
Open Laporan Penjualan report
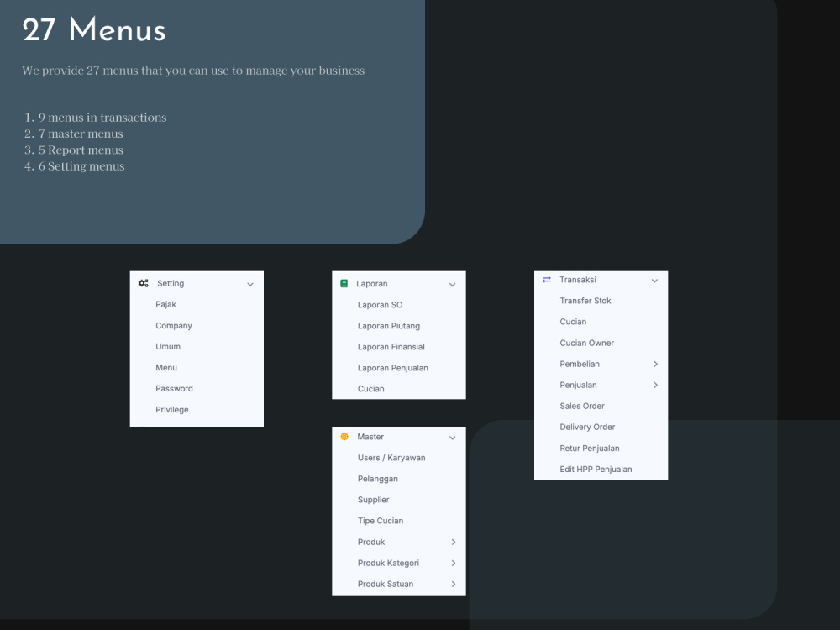point(392,368)
